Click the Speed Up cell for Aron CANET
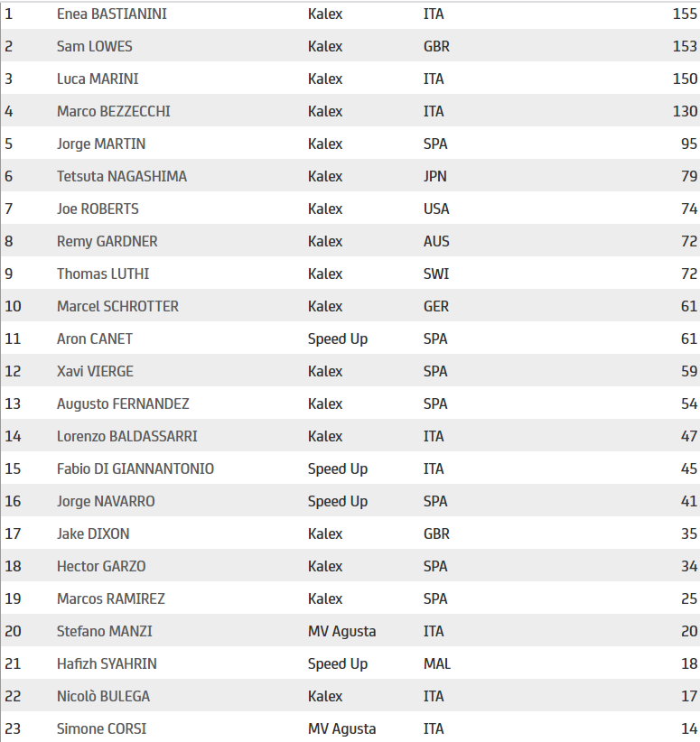 (x=338, y=339)
